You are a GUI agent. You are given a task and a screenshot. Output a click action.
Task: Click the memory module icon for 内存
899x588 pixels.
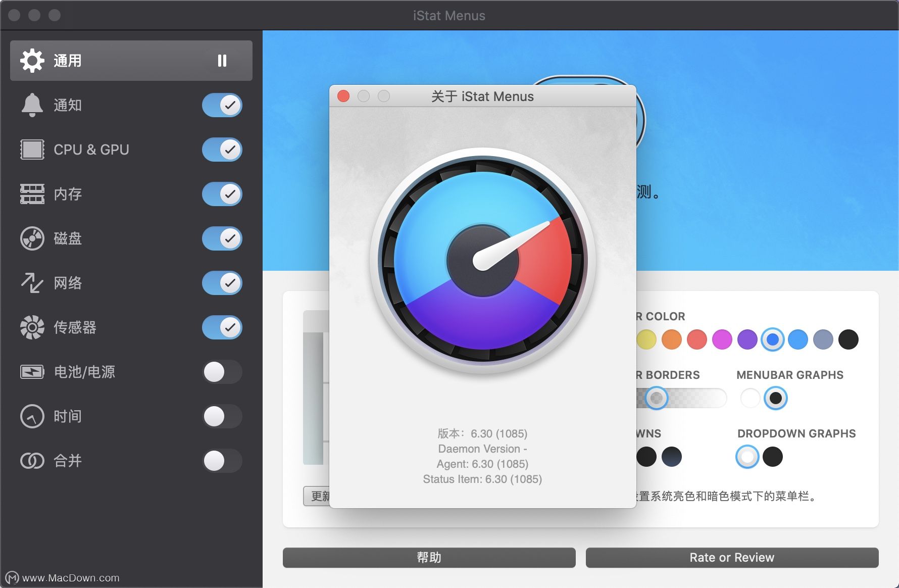coord(32,194)
